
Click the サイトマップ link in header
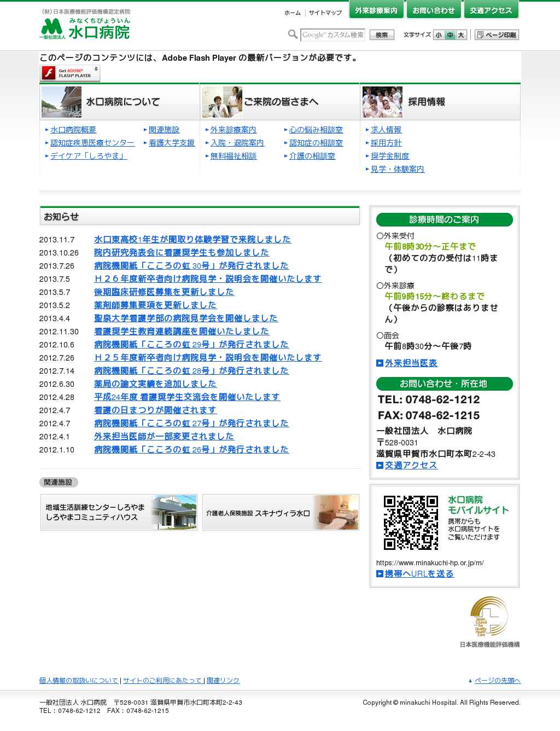pos(325,13)
